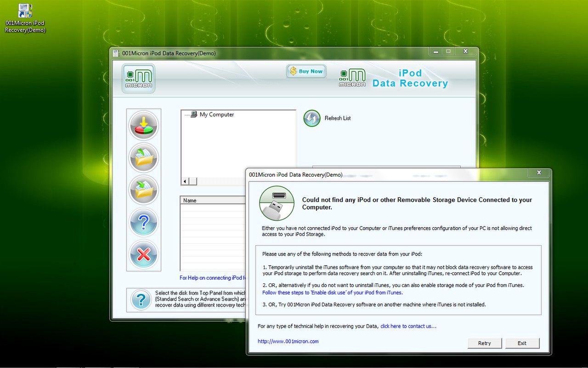Click the Refresh List label

click(338, 118)
